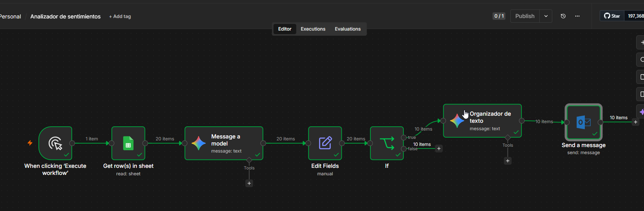
Task: Select the Edit Fields pencil node
Action: tap(325, 143)
